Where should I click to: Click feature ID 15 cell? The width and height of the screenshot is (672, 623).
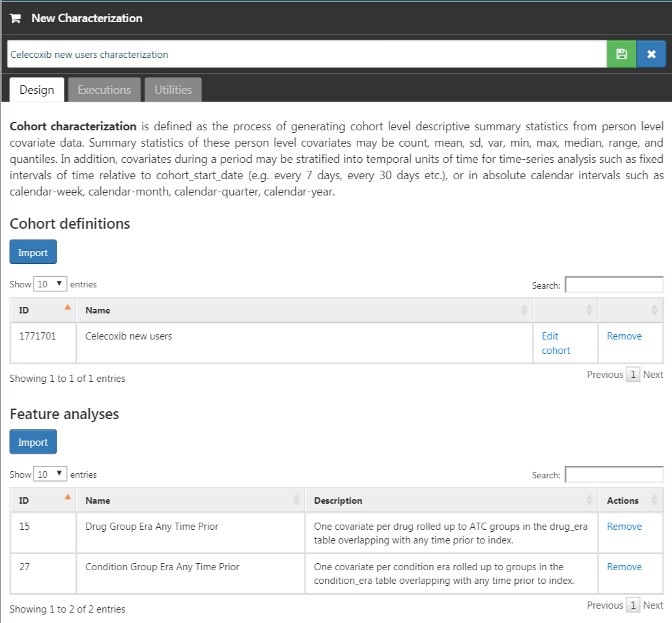pos(43,532)
